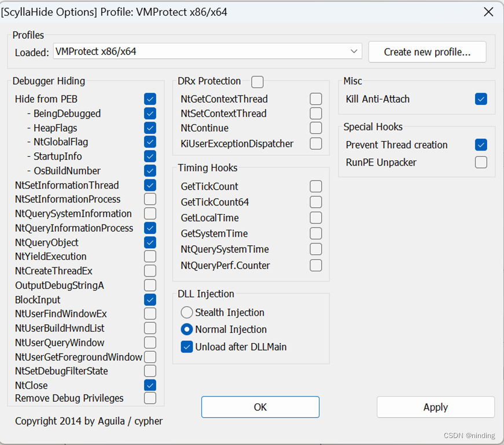
Task: Uncheck NtSetInformationThread checkbox
Action: (x=150, y=185)
